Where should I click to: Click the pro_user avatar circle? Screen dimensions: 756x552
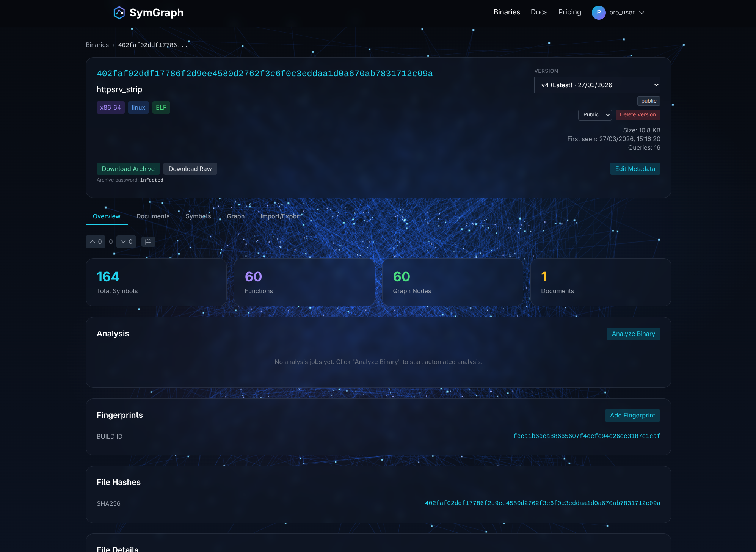click(x=598, y=13)
